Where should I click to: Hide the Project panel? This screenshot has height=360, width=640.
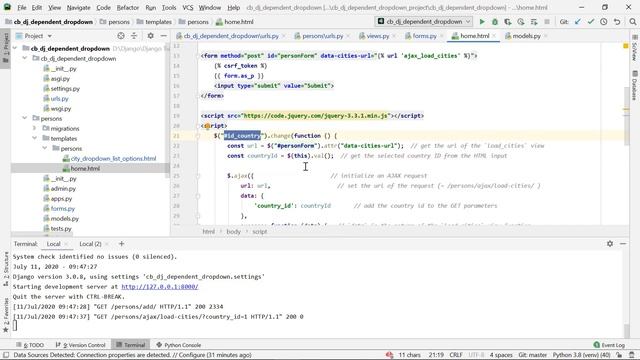click(163, 36)
